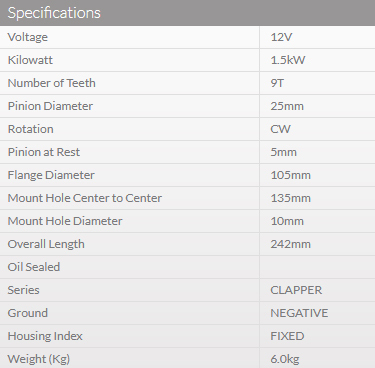The height and width of the screenshot is (368, 375).
Task: Select the Weight 6.0kg value
Action: pos(285,359)
